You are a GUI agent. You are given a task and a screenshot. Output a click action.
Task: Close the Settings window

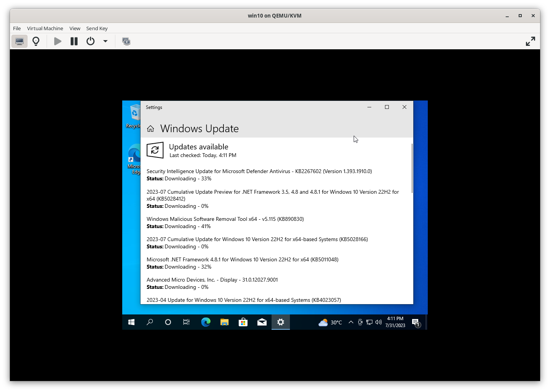pyautogui.click(x=404, y=107)
